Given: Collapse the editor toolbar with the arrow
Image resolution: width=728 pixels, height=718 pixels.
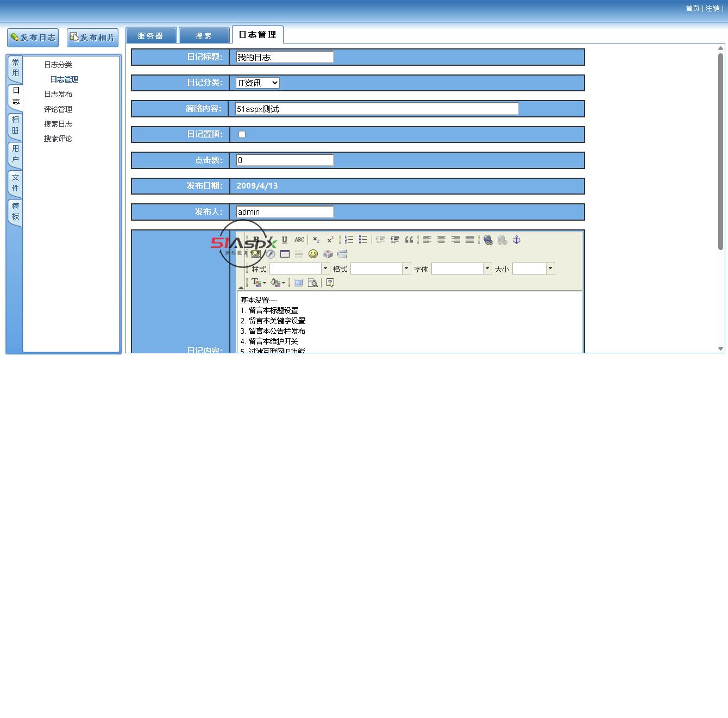Looking at the screenshot, I should pos(241,287).
